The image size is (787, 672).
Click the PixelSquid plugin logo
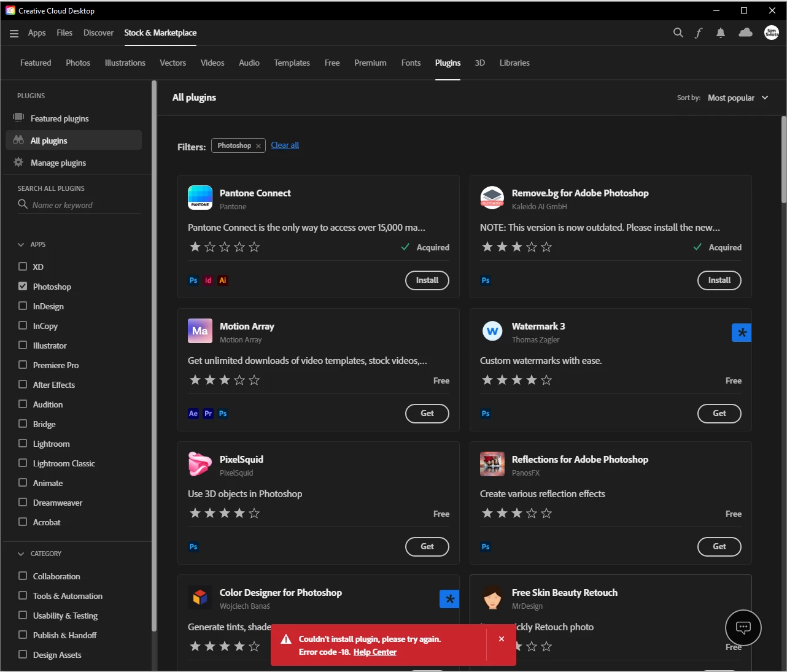(x=200, y=464)
